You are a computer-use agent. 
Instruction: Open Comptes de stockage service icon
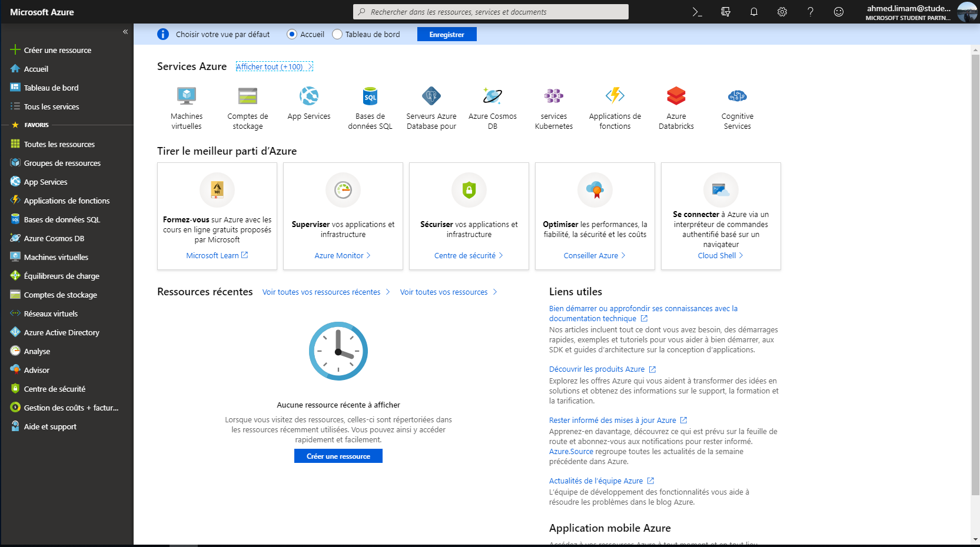pos(248,96)
